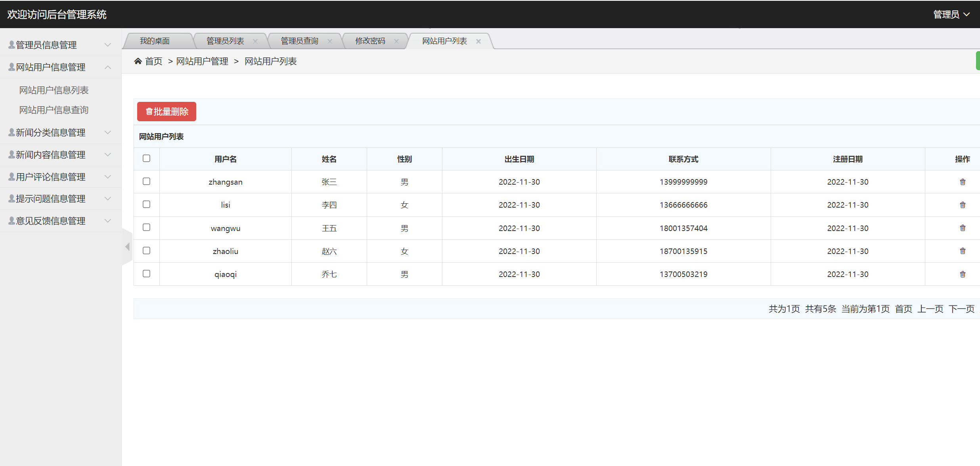Check the select-all checkbox in table header
The width and height of the screenshot is (980, 466).
pos(146,158)
